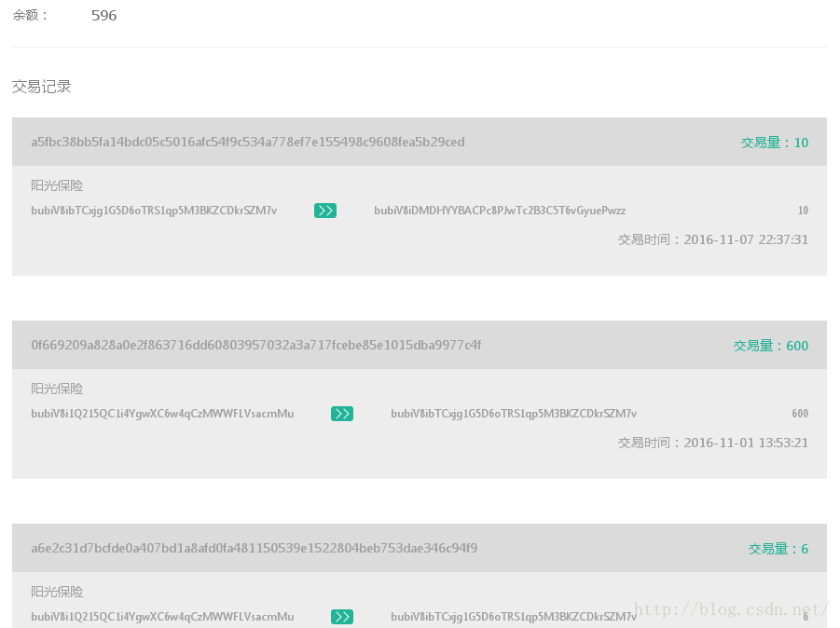Screen dimensions: 840x628
Task: Open transaction hash starting with 0f669209a828
Action: [256, 345]
